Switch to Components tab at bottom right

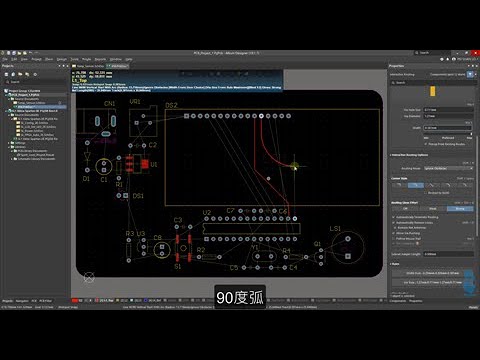398,301
